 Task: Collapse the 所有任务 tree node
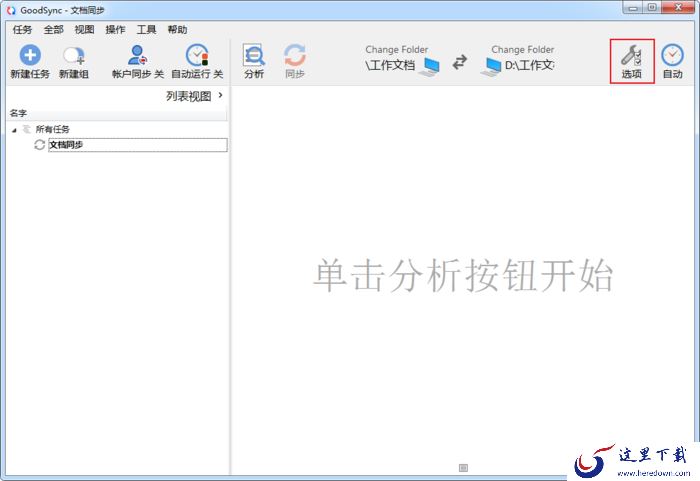(x=14, y=130)
